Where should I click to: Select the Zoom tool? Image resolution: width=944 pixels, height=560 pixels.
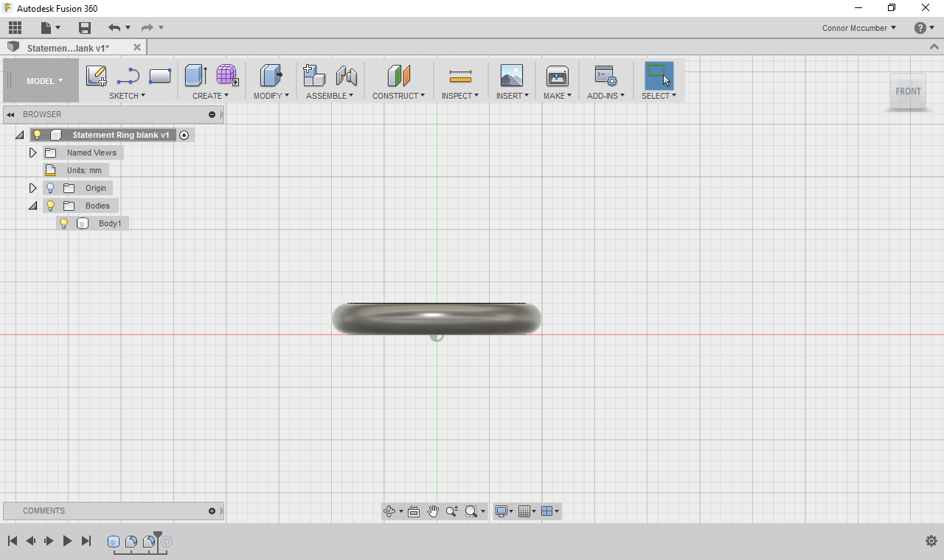452,511
